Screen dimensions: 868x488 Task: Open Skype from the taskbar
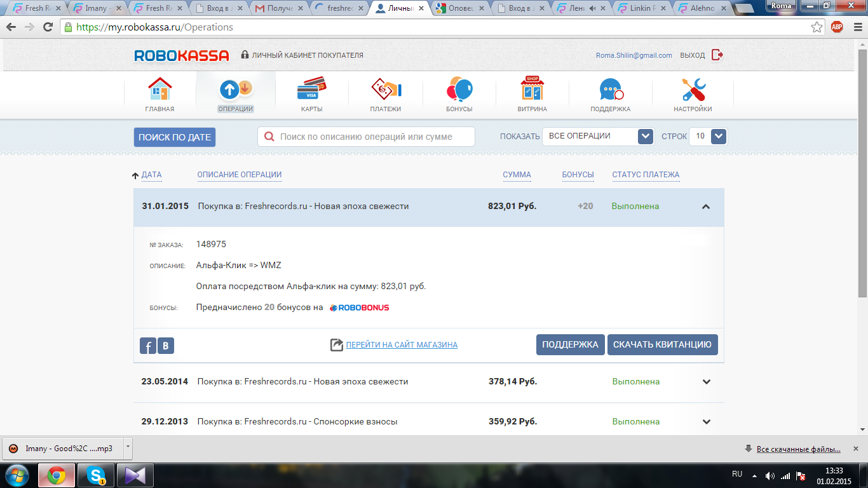pyautogui.click(x=96, y=475)
